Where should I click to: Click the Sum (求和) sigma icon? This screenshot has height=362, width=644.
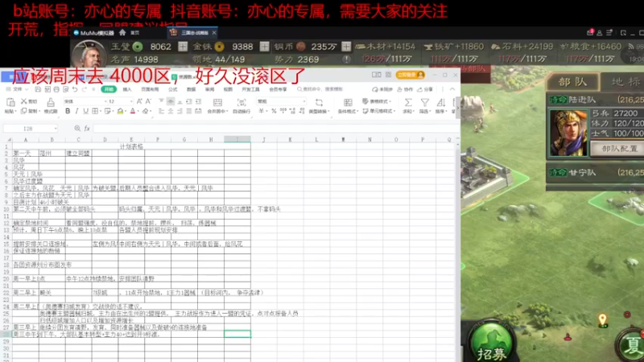(408, 102)
